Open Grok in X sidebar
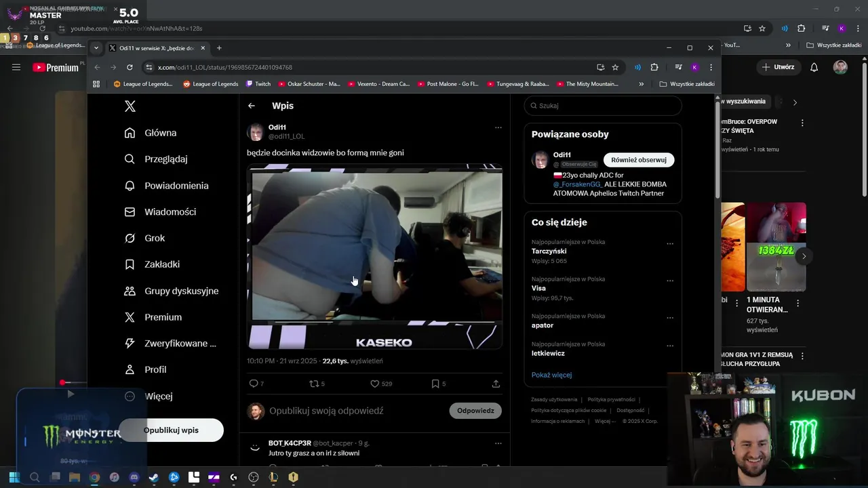The image size is (868, 488). click(x=144, y=238)
